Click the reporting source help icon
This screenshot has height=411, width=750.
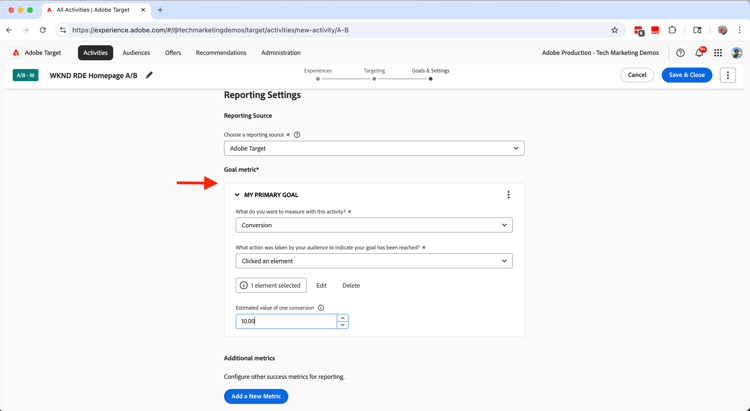click(x=297, y=135)
